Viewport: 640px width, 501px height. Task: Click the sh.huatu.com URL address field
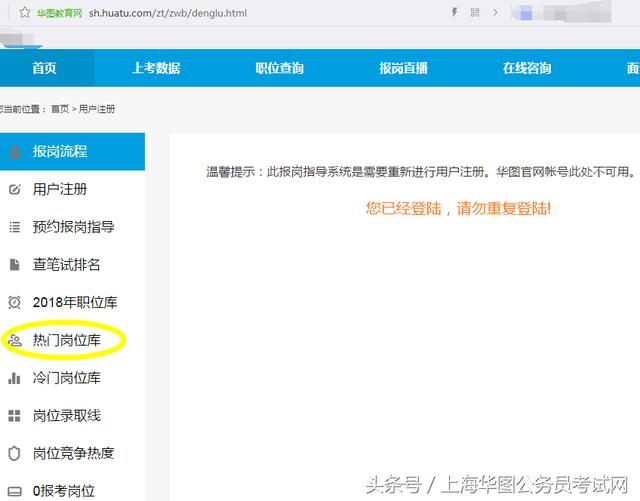click(168, 13)
